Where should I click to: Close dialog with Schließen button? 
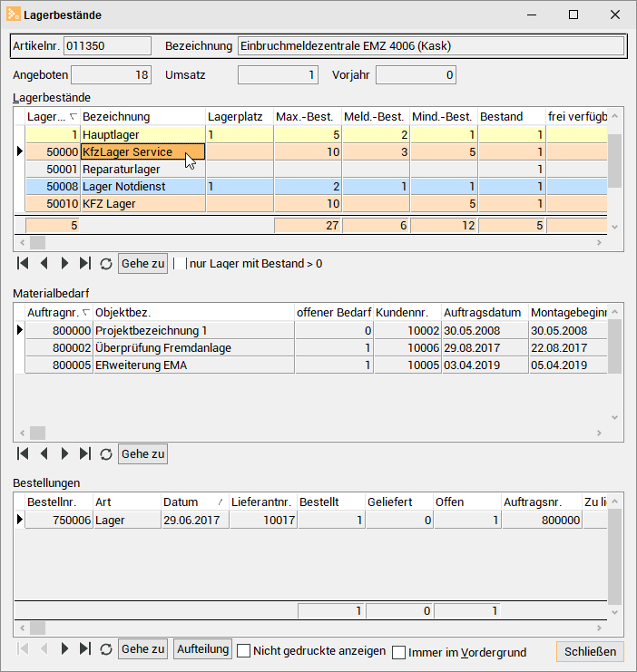pos(590,651)
